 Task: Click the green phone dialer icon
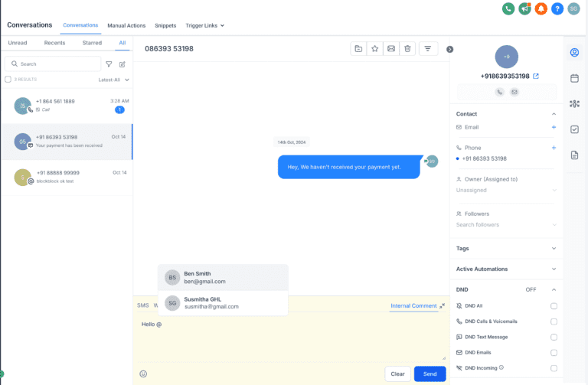coord(508,8)
